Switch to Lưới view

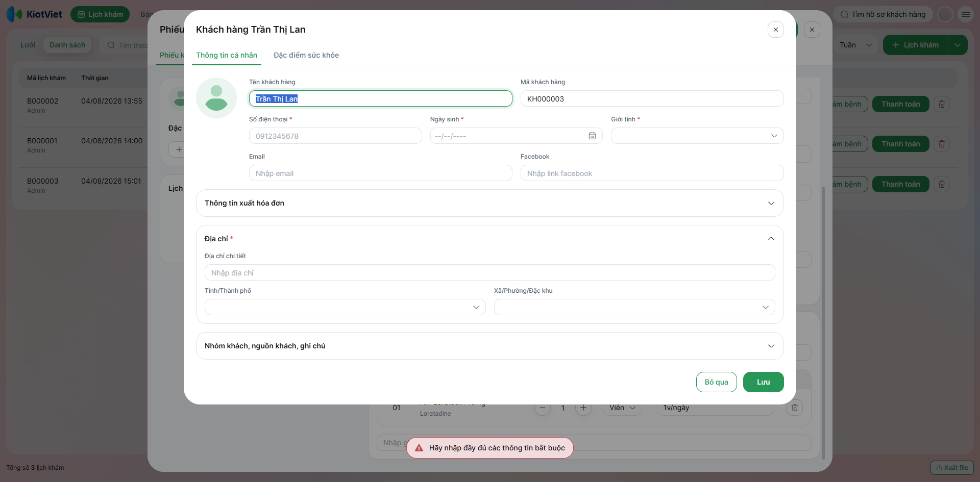point(28,45)
